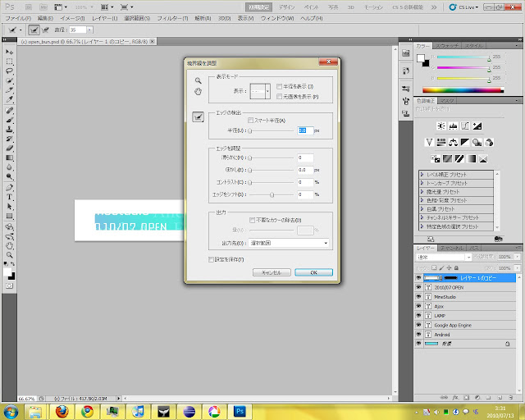Hide the Android text layer
This screenshot has height=420, width=525.
(418, 334)
